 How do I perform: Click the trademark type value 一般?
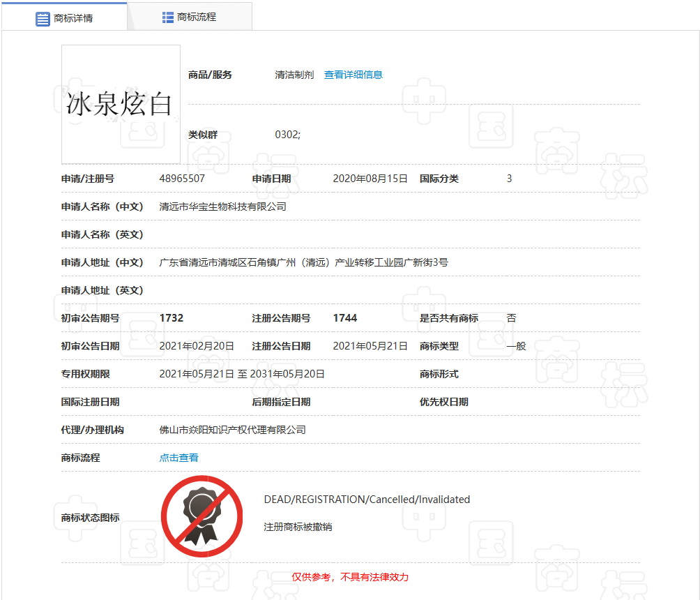click(516, 346)
